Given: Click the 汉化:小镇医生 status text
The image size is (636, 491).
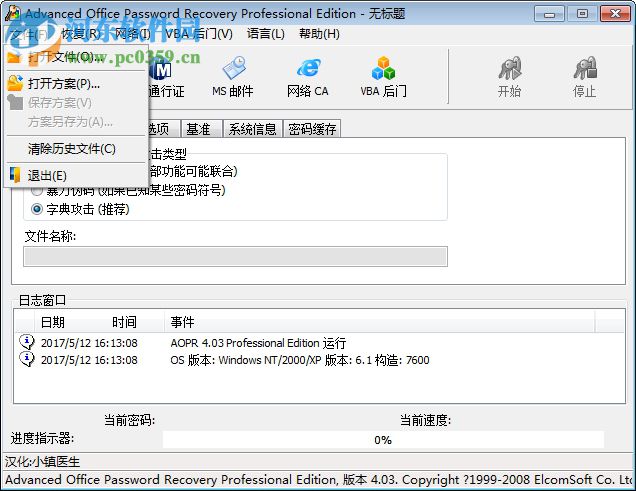Looking at the screenshot, I should [x=42, y=461].
